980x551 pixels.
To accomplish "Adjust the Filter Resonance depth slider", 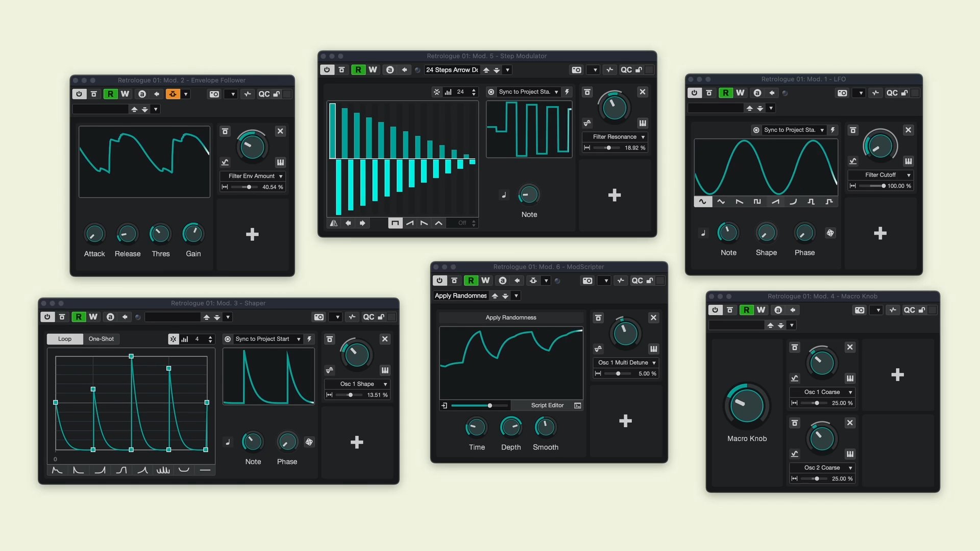I will pos(606,148).
